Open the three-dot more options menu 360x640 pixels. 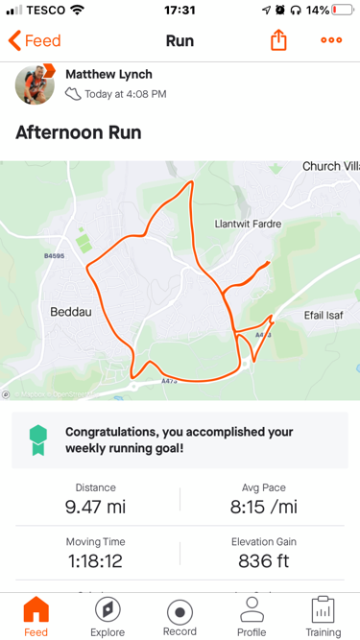[x=331, y=40]
